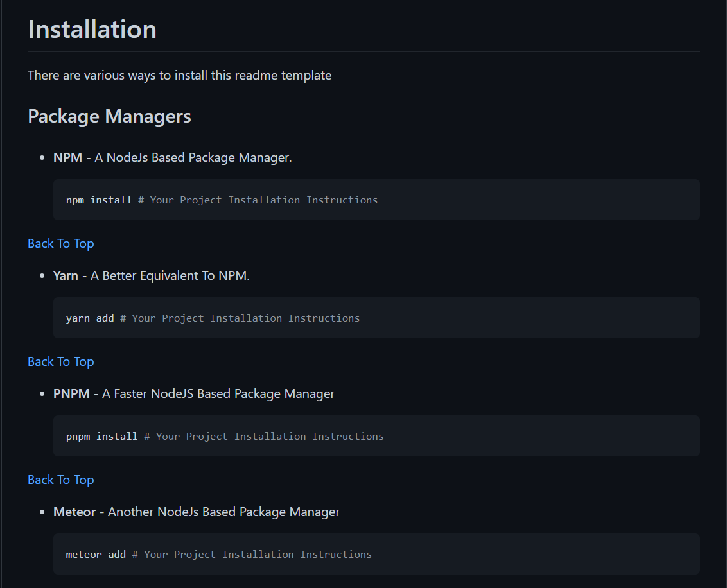The height and width of the screenshot is (588, 727).
Task: Click the Installation heading
Action: pyautogui.click(x=92, y=29)
